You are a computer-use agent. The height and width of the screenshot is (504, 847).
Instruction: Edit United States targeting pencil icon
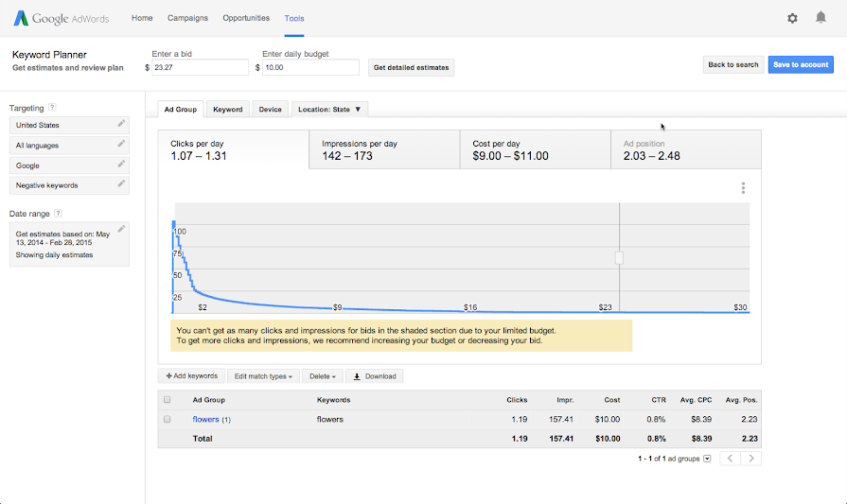click(121, 124)
